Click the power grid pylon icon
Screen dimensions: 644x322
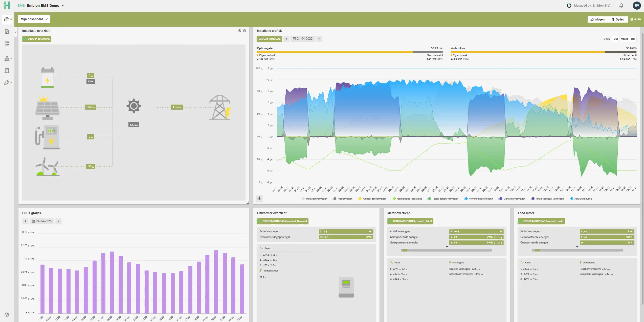pyautogui.click(x=220, y=107)
